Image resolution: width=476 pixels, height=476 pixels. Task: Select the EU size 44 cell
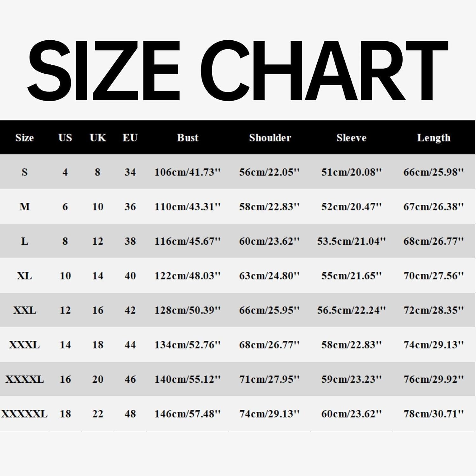pos(130,345)
